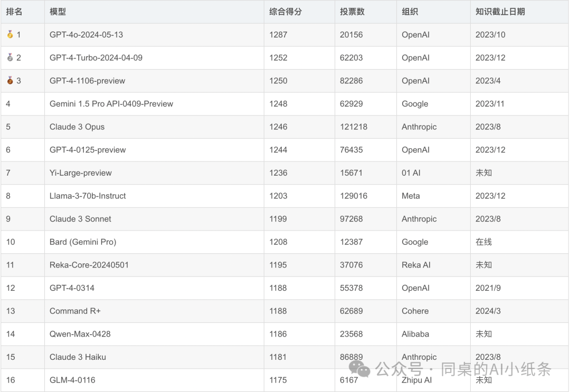570x392 pixels.
Task: Click the vote count 20156
Action: [x=351, y=34]
